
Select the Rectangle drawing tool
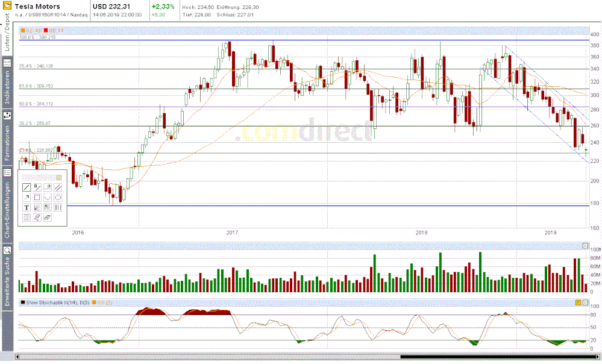37,197
